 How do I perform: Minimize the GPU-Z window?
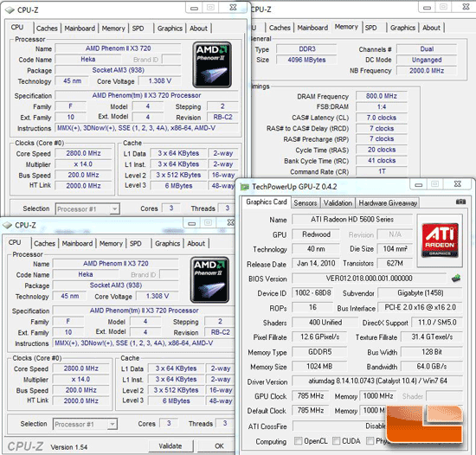click(x=418, y=184)
